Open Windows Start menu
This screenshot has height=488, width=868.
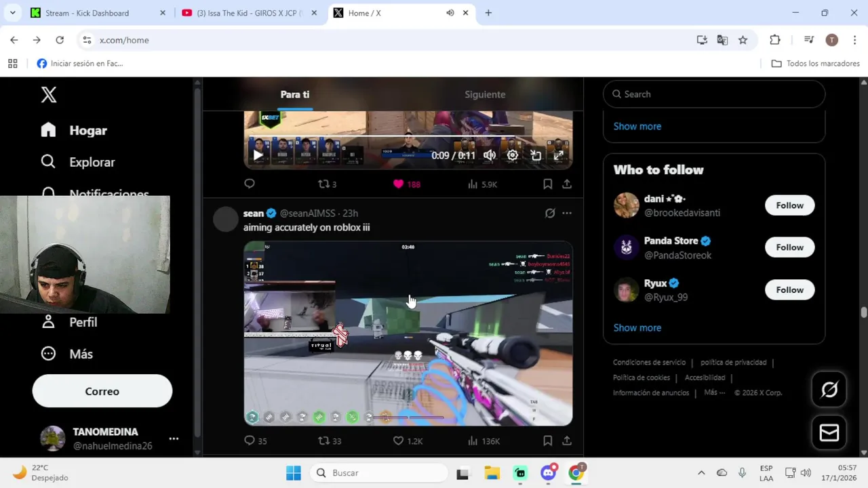[294, 473]
